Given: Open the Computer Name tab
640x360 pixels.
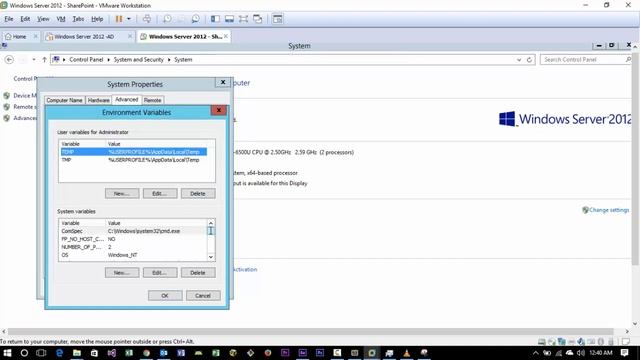Looking at the screenshot, I should pos(64,100).
